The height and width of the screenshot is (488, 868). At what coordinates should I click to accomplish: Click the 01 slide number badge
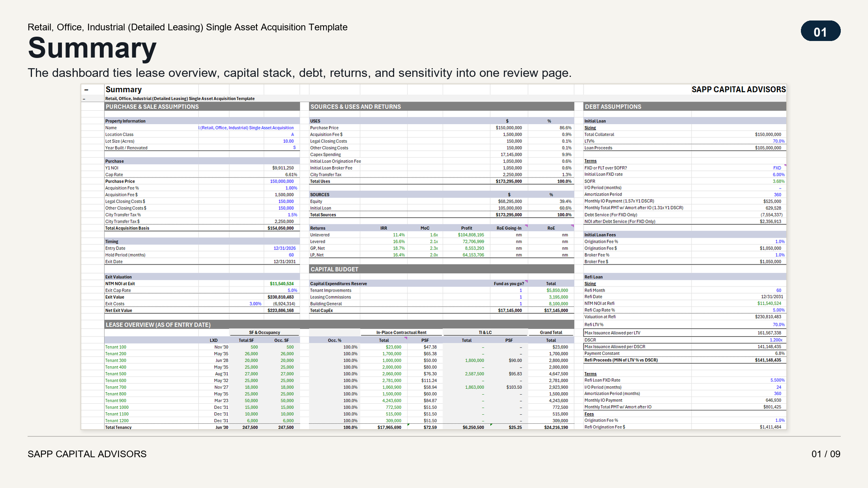pyautogui.click(x=820, y=31)
